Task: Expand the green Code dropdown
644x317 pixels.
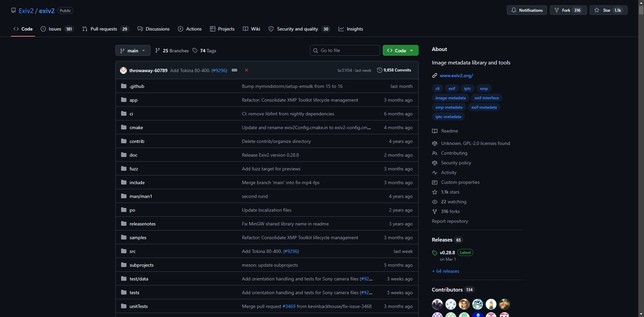Action: pyautogui.click(x=400, y=51)
